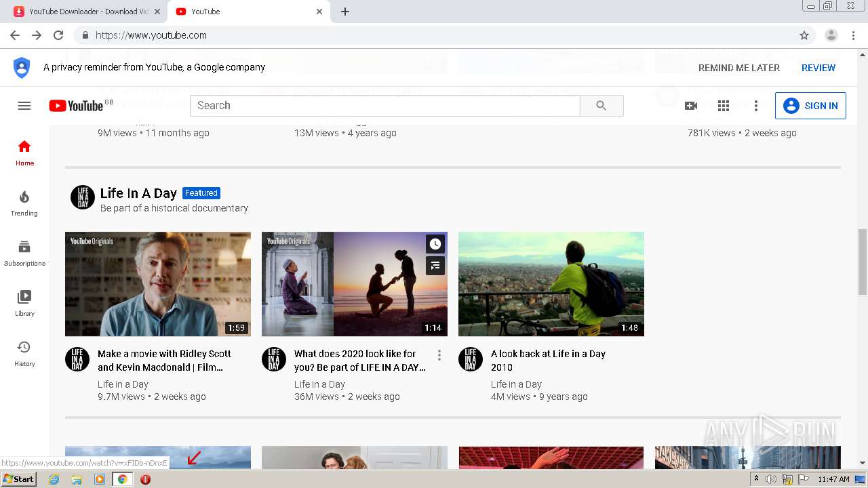The image size is (868, 488).
Task: Reload the page
Action: [58, 35]
